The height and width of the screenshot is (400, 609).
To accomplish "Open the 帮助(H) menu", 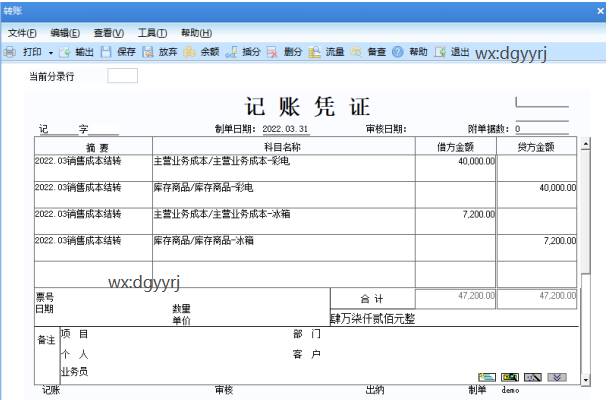I will tap(196, 33).
